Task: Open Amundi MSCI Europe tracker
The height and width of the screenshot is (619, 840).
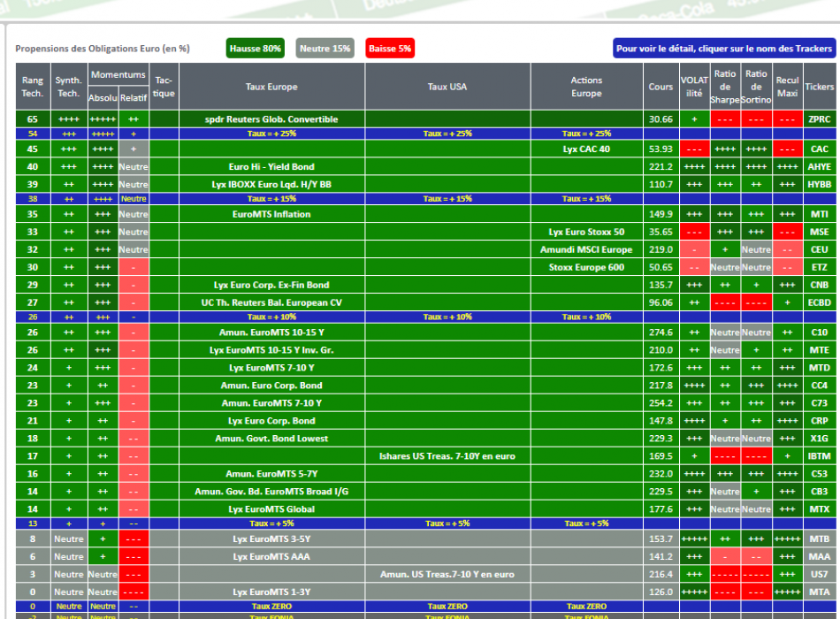Action: coord(586,249)
